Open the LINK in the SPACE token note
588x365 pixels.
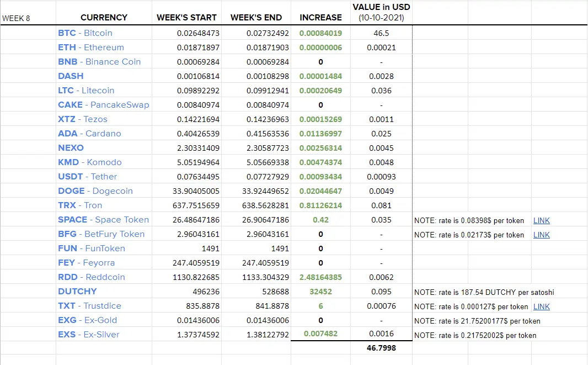pos(542,220)
